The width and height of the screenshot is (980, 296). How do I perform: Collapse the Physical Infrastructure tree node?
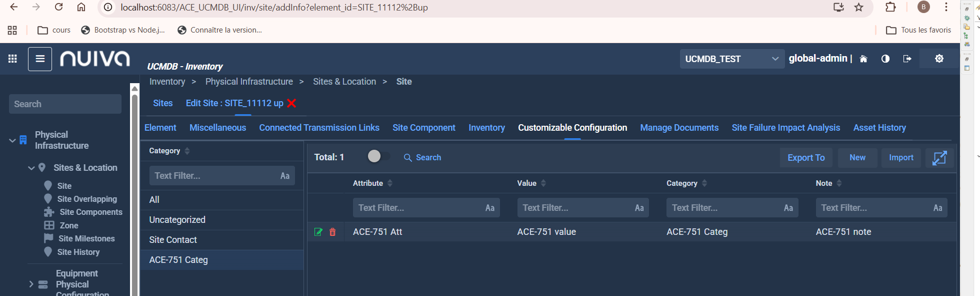click(12, 140)
